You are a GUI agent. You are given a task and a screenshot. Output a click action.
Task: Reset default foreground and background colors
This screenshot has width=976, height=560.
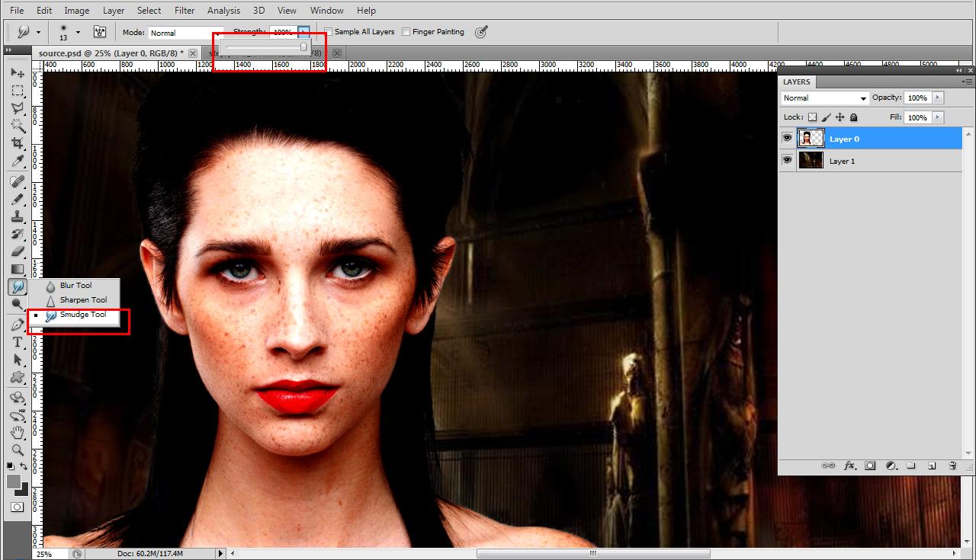pyautogui.click(x=11, y=466)
